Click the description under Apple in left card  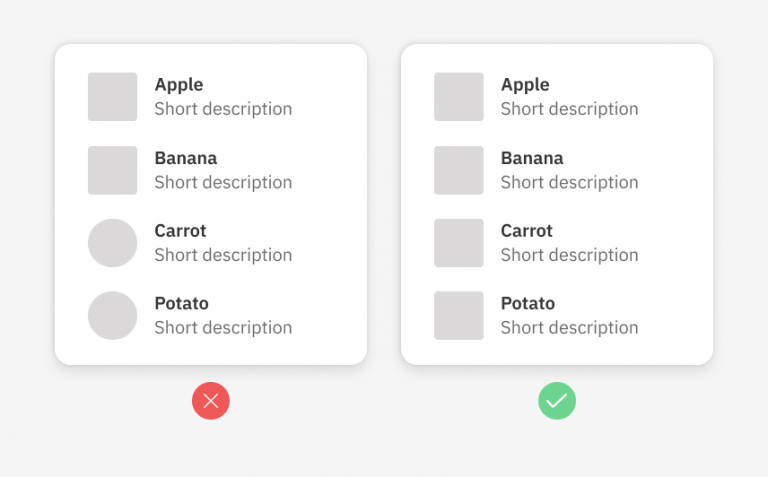(x=223, y=109)
